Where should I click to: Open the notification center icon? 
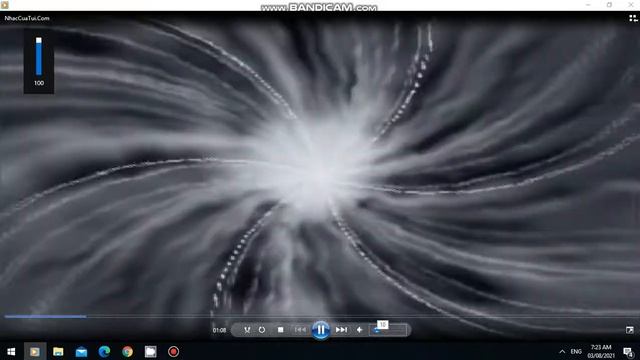[629, 351]
